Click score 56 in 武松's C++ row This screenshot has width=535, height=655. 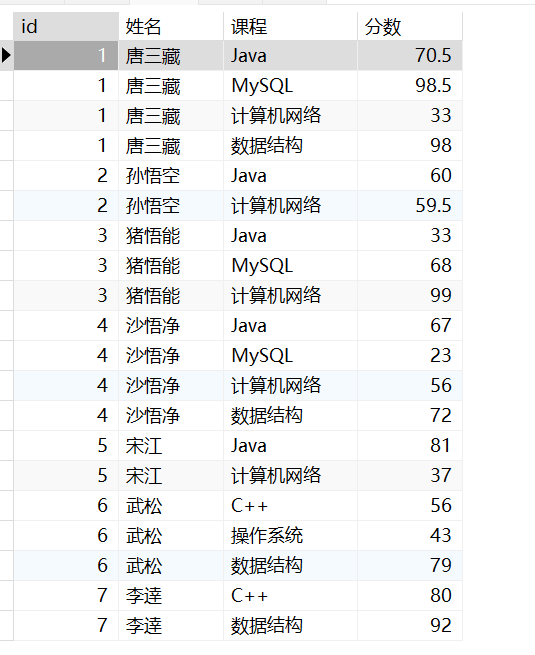[410, 505]
